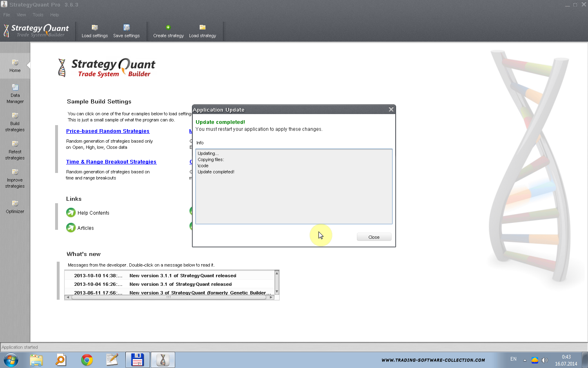Open the Optimizer sidebar item
Viewport: 588px width, 368px height.
point(15,204)
